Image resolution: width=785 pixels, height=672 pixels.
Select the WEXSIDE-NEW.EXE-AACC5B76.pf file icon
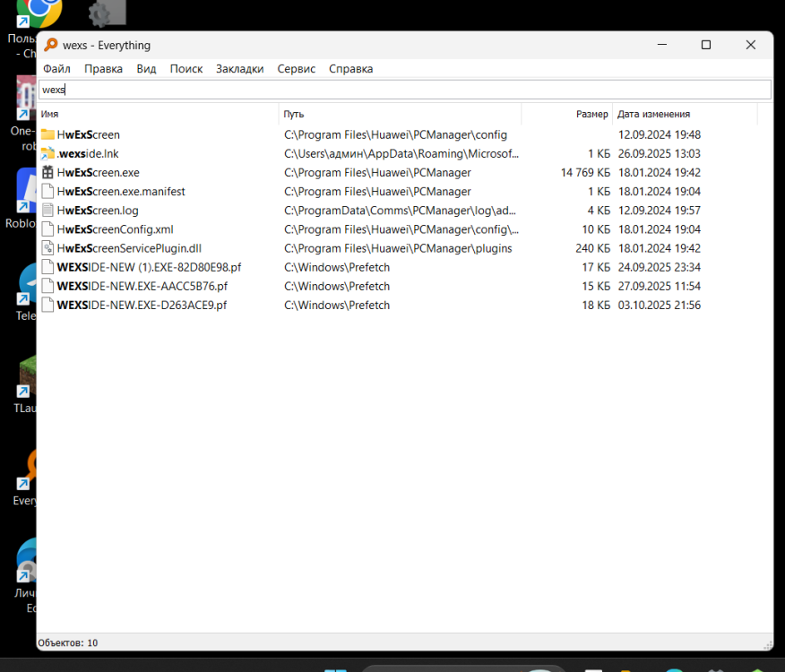pos(47,287)
